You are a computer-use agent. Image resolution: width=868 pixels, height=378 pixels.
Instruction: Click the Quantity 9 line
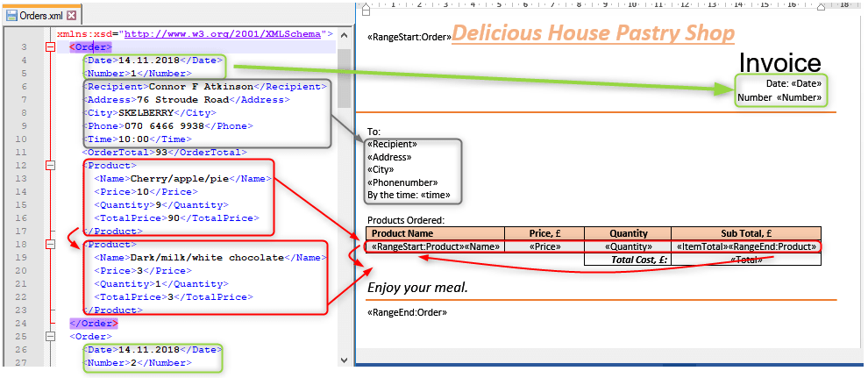pos(161,204)
